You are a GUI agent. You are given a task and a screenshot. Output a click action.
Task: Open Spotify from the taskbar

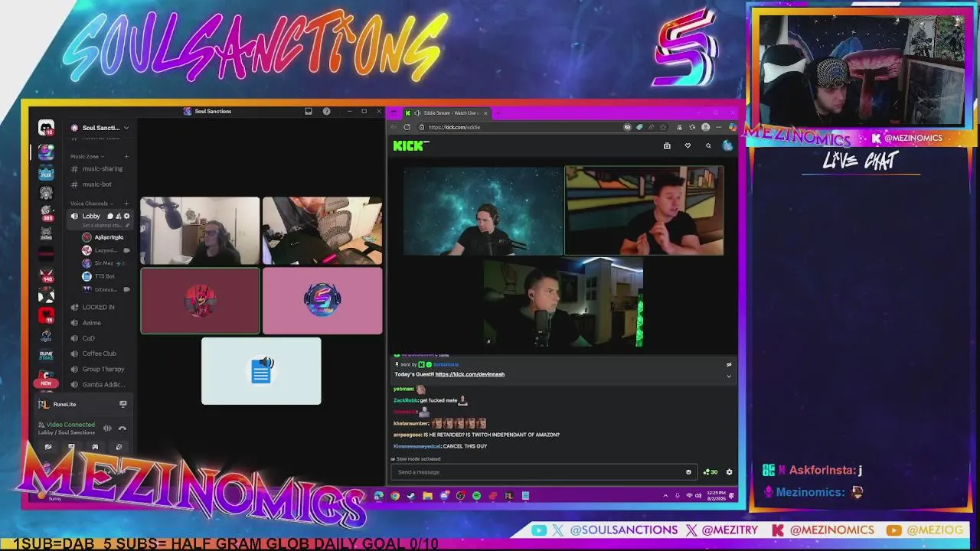click(x=476, y=496)
